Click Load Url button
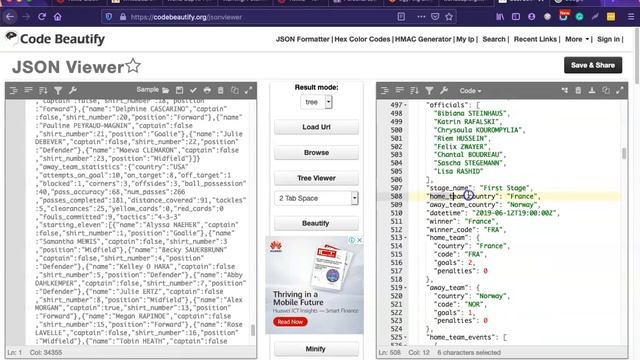 pyautogui.click(x=316, y=127)
